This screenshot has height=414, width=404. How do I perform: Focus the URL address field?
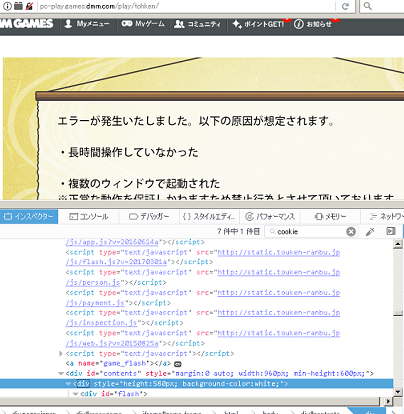tap(187, 6)
